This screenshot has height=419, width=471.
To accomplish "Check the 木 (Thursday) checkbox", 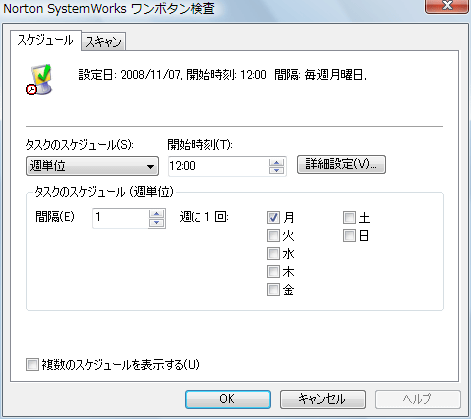I will pos(273,272).
